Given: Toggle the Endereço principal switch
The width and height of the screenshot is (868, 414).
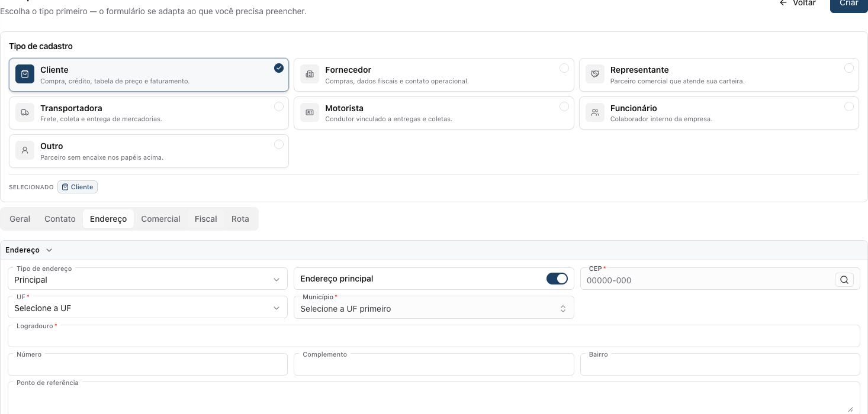Looking at the screenshot, I should pos(557,279).
